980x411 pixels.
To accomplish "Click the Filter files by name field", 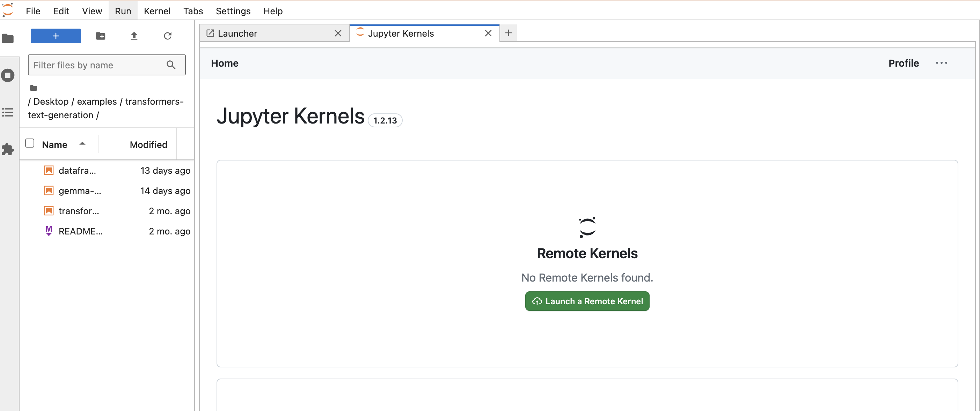I will (107, 65).
